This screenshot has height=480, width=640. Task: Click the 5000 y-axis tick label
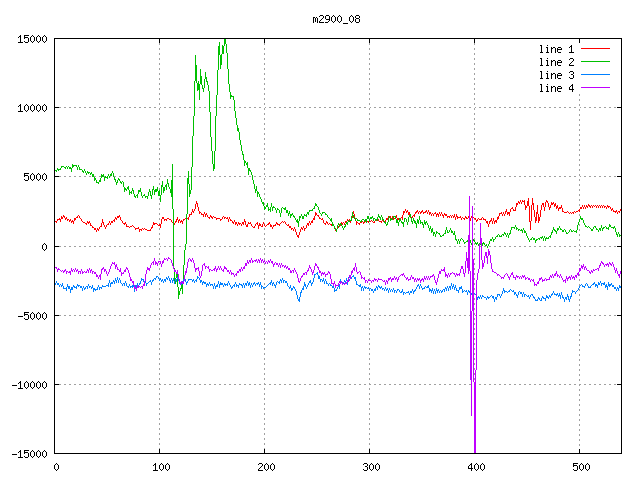coord(35,177)
